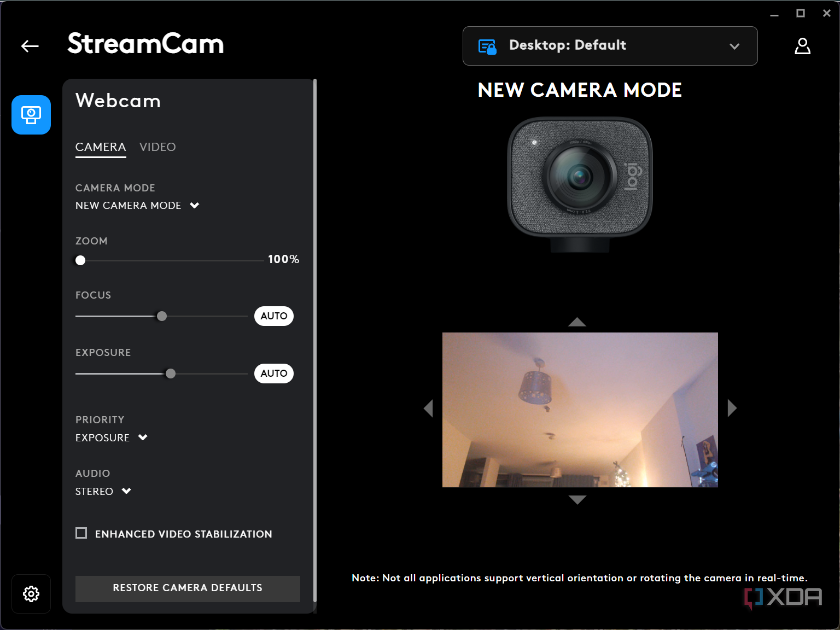Pan camera view right with right arrow
Viewport: 840px width, 630px height.
click(x=732, y=408)
